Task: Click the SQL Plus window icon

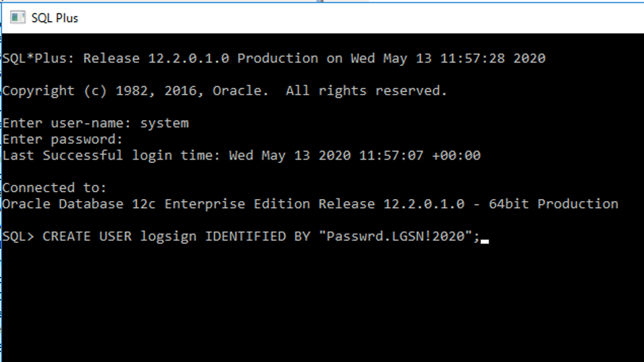Action: (x=18, y=18)
